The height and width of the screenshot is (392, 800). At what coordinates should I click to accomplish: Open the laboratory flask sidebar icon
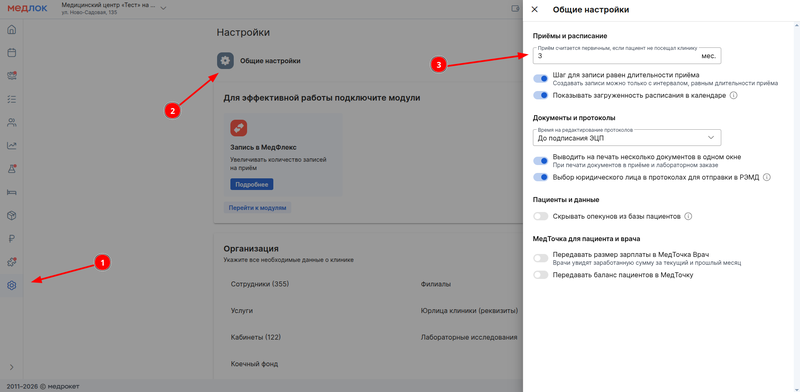coord(11,169)
